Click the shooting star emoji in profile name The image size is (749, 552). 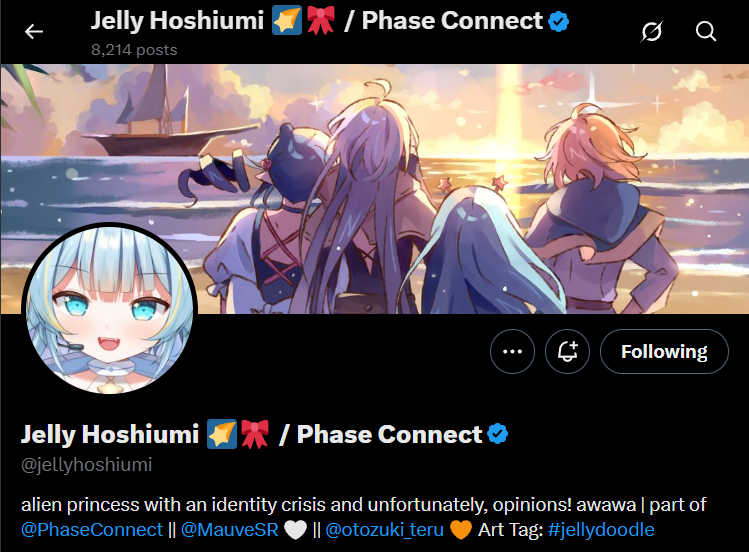[x=222, y=434]
